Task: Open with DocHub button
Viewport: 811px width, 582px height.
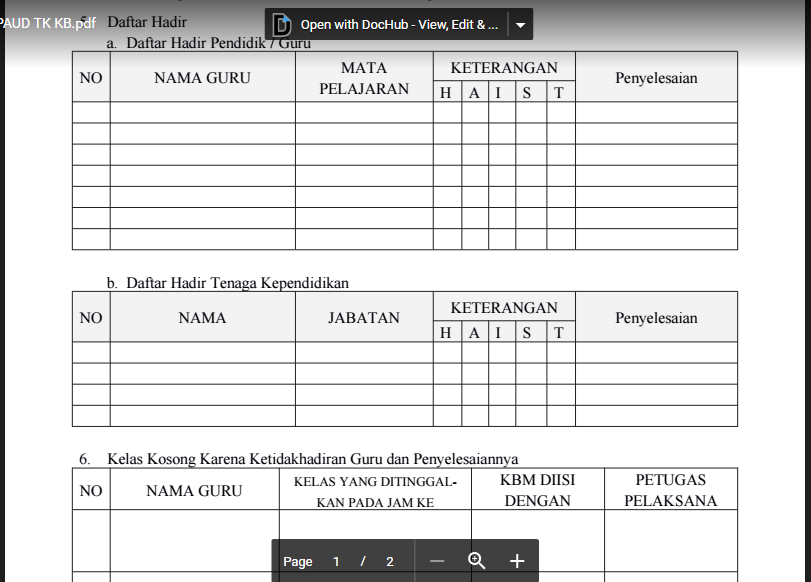Action: coord(386,24)
